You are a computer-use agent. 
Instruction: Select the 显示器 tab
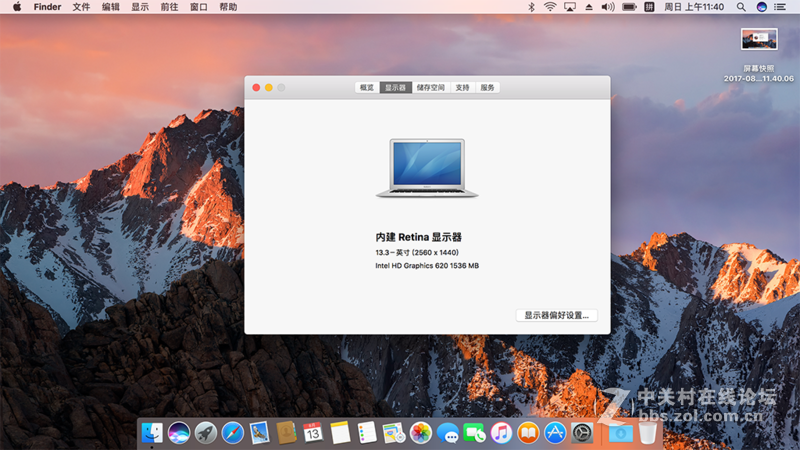click(395, 88)
